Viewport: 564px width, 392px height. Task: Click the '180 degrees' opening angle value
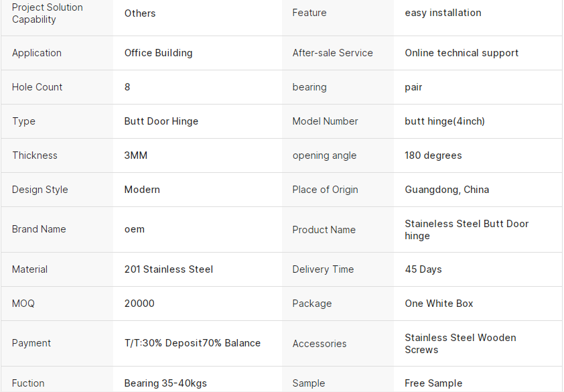click(x=433, y=155)
